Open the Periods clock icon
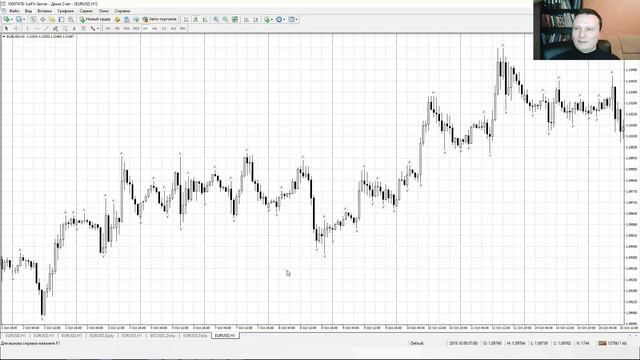 (279, 19)
